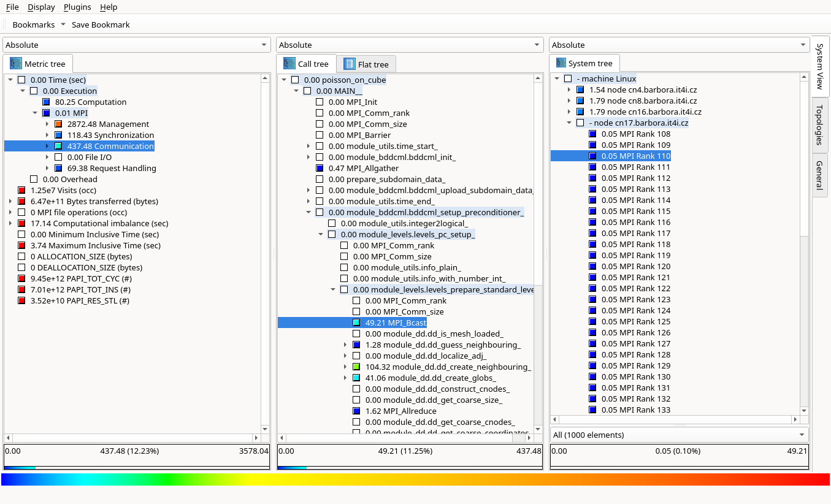Click the blue box beside dd_guess_neighbouring_

(356, 345)
